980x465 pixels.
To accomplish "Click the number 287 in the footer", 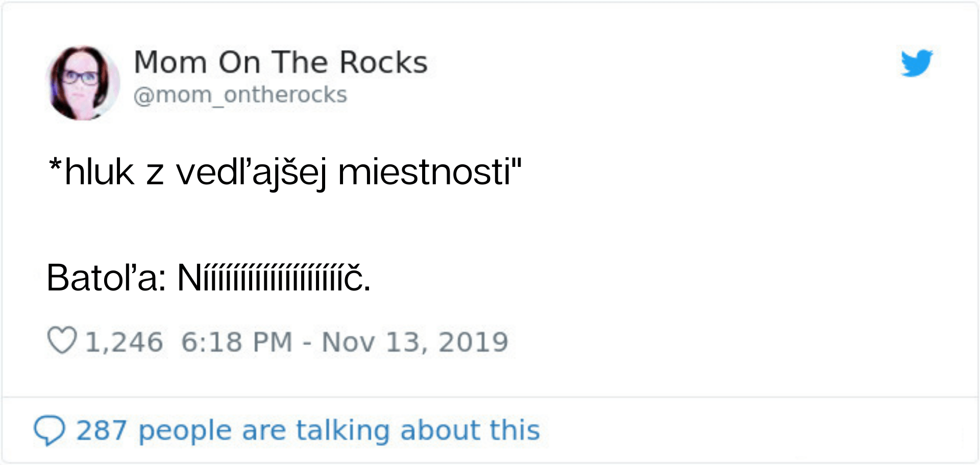I will 101,430.
